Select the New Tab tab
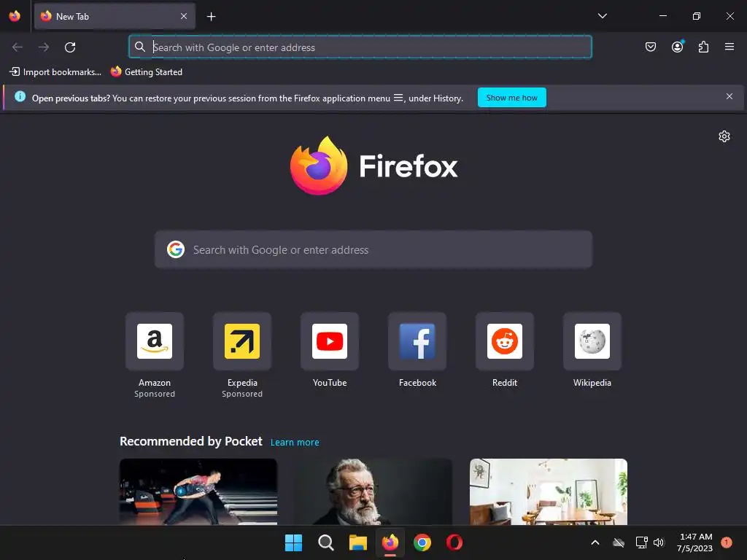 pyautogui.click(x=115, y=16)
